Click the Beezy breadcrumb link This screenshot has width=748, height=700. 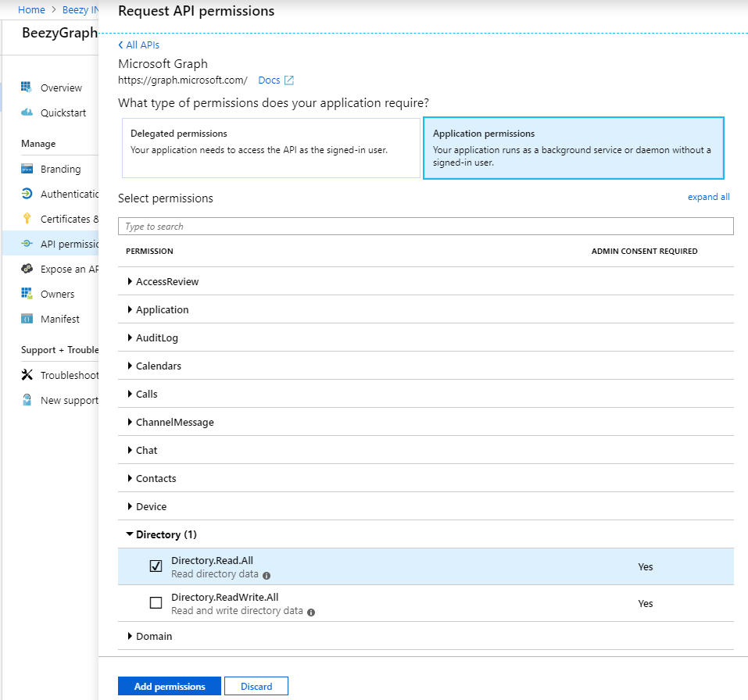coord(81,9)
